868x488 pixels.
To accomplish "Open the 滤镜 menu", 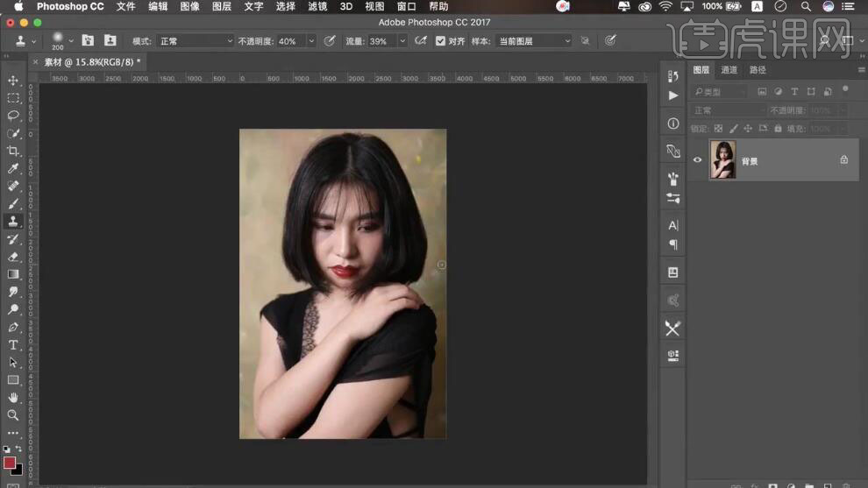I will click(317, 6).
